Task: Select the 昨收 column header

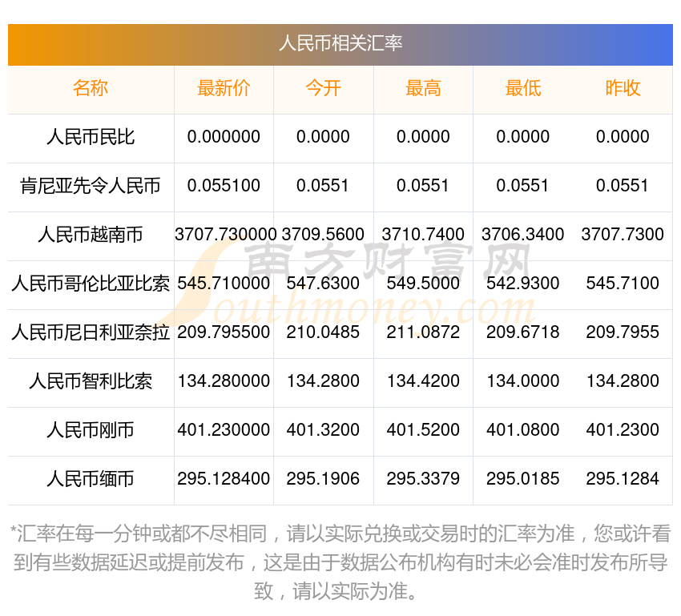Action: coord(623,88)
